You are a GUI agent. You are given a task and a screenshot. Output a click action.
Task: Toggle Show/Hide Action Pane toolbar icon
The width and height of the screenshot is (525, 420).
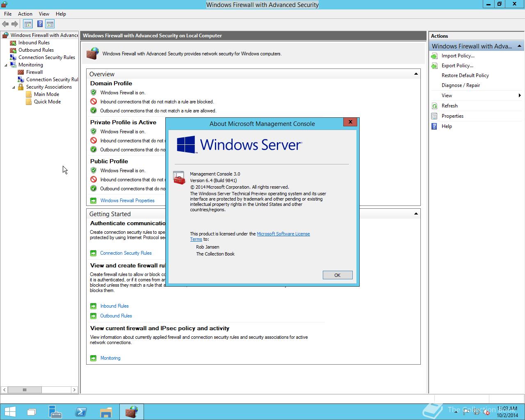(x=50, y=24)
